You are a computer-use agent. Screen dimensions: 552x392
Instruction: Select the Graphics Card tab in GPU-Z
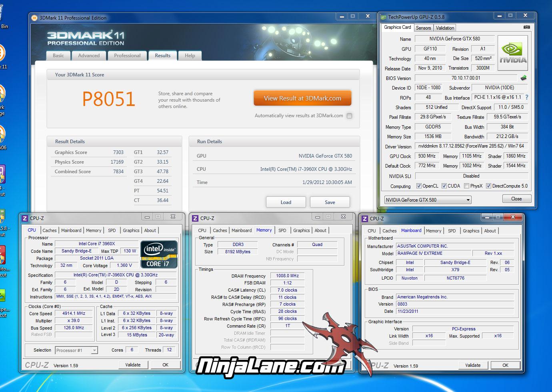click(x=397, y=27)
